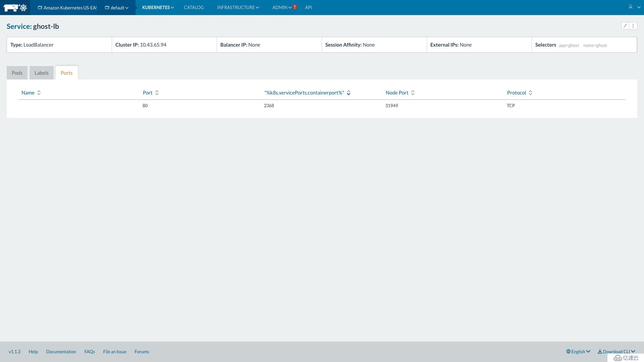This screenshot has width=644, height=362.
Task: Switch to the Pods tab
Action: [17, 73]
